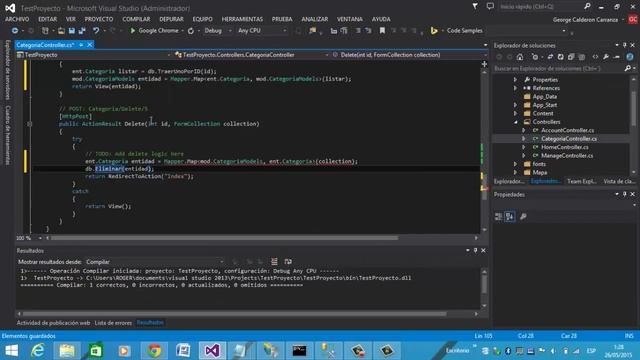Click the Windows Start button
This screenshot has height=360, width=640.
(x=11, y=351)
